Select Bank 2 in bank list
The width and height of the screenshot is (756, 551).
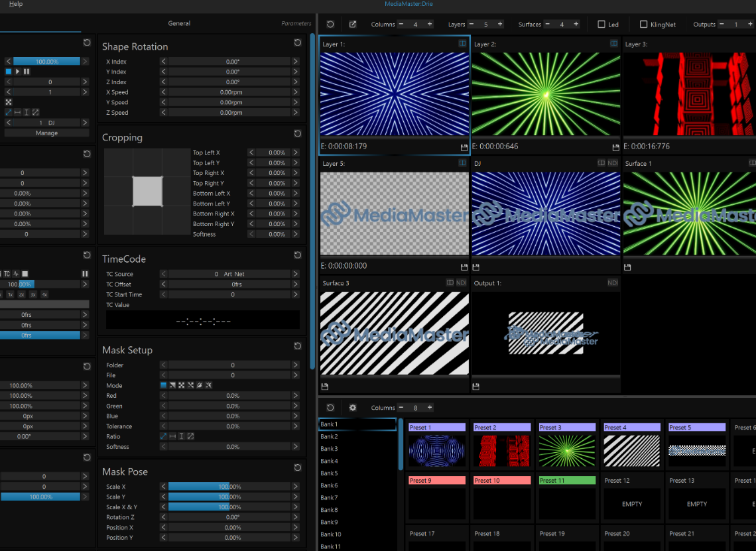coord(357,436)
